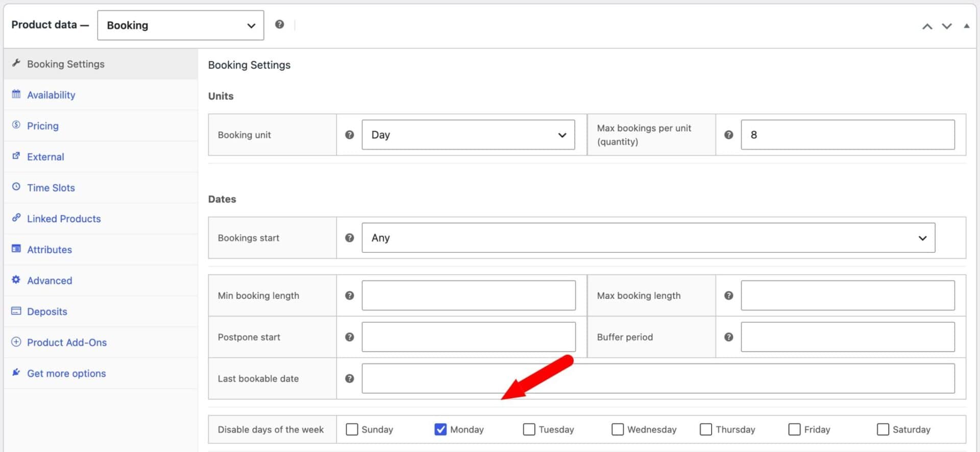
Task: Click the Bookings start help icon
Action: click(x=350, y=238)
